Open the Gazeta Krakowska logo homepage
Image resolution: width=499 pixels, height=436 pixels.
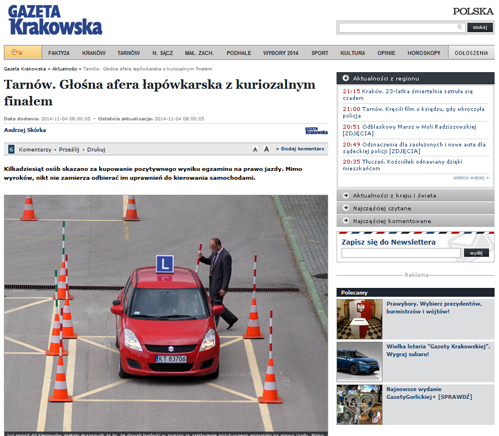[x=55, y=20]
